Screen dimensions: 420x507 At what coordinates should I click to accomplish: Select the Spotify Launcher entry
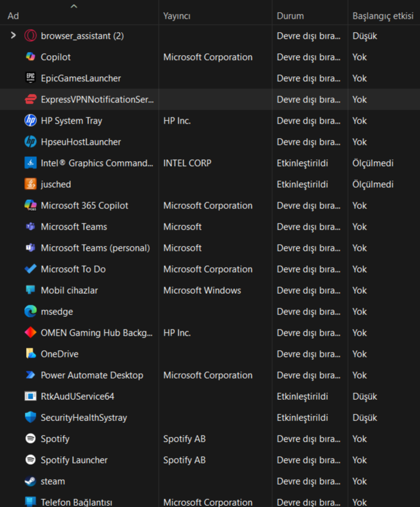coord(74,460)
